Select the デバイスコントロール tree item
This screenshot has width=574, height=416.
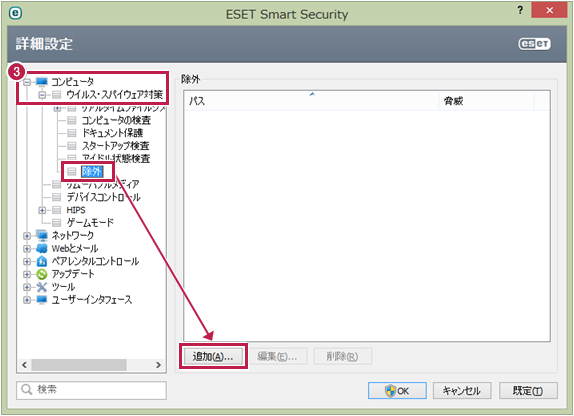point(103,197)
